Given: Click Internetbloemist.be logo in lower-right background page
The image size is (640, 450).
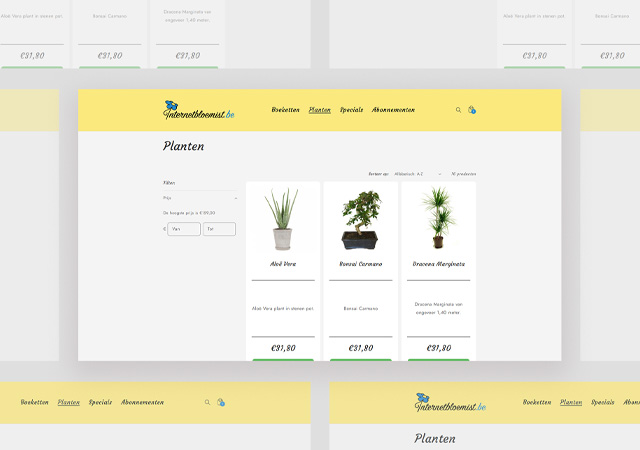Looking at the screenshot, I should tap(450, 402).
